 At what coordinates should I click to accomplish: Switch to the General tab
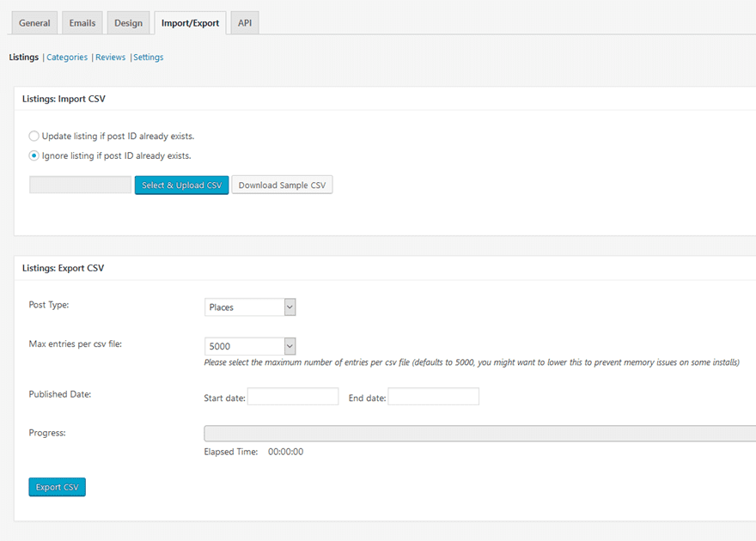pos(34,22)
